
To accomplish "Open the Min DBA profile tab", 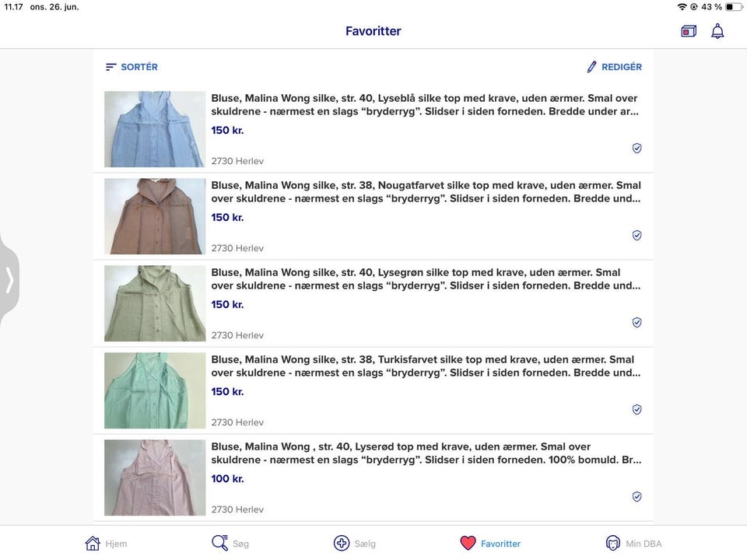I will tap(633, 544).
